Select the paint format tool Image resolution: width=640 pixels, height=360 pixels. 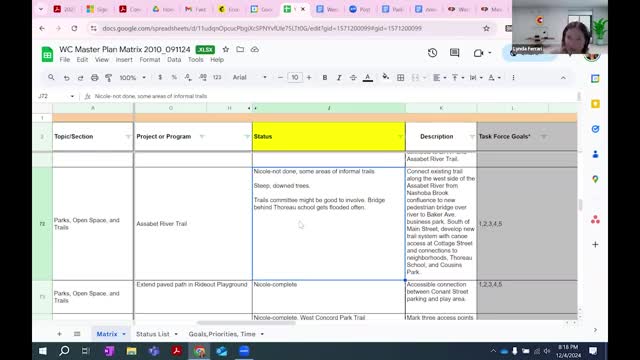point(109,78)
